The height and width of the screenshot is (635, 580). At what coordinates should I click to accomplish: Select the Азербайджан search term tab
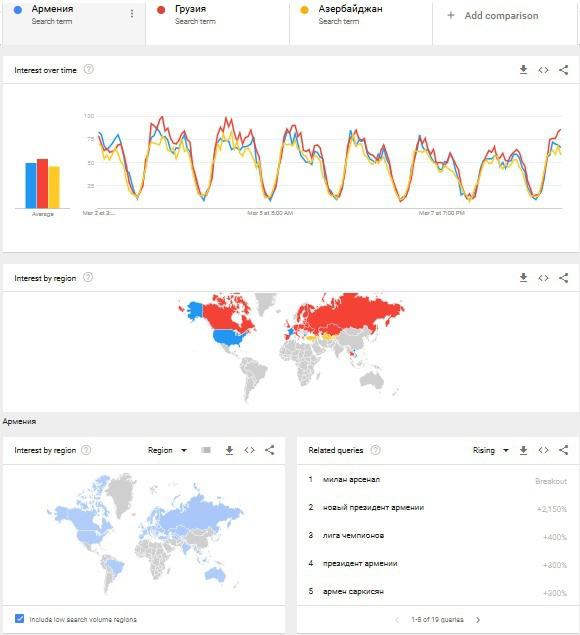tap(361, 22)
